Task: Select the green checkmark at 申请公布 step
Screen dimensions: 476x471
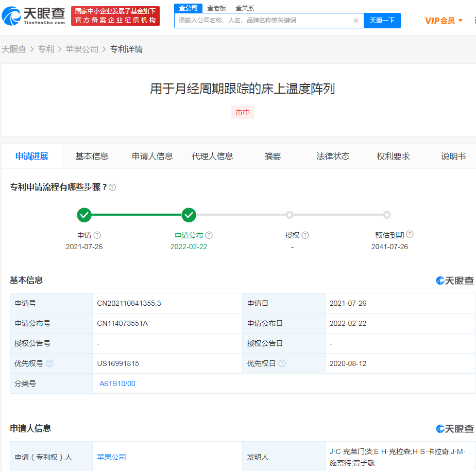Action: 189,215
